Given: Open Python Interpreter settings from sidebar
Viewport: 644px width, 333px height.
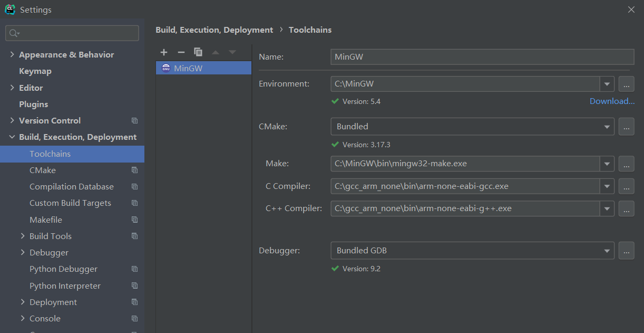Looking at the screenshot, I should [65, 286].
